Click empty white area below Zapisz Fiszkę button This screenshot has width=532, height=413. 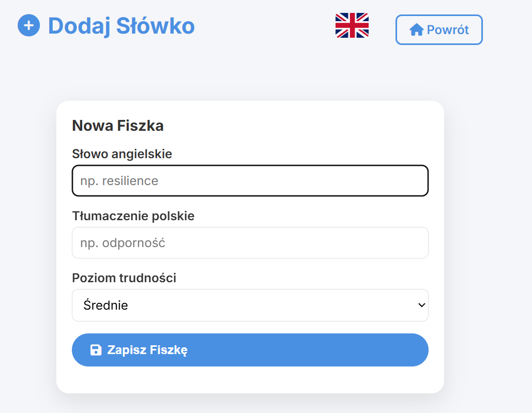250,380
